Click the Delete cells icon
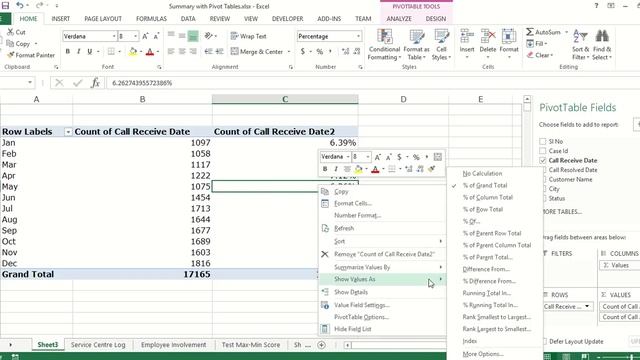 click(488, 37)
